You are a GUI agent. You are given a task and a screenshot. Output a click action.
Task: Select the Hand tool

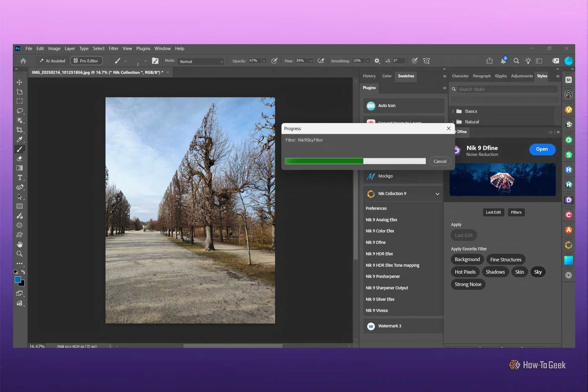[x=20, y=244]
